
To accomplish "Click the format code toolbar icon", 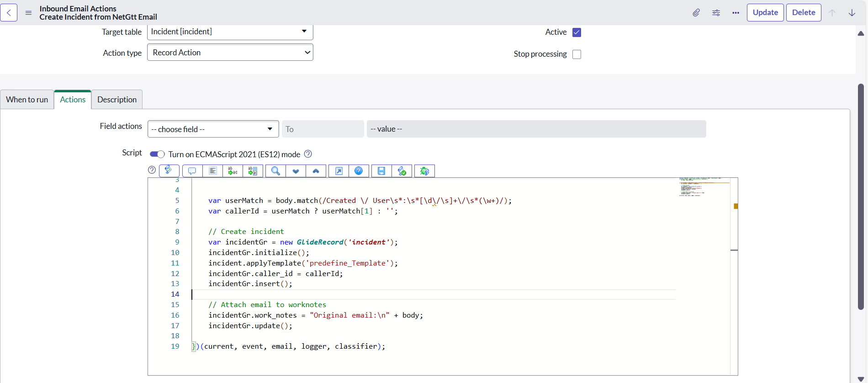I will tap(212, 171).
